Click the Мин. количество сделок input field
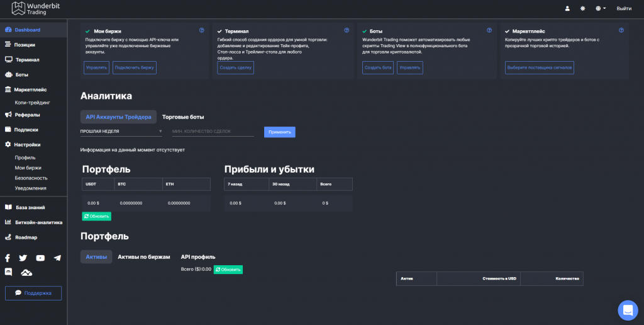Image resolution: width=644 pixels, height=325 pixels. click(213, 132)
